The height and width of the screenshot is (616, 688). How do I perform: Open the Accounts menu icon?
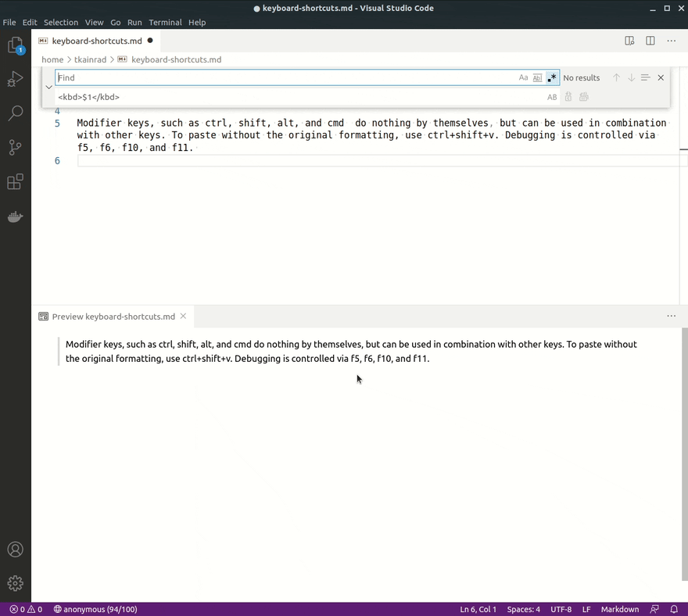click(x=16, y=550)
